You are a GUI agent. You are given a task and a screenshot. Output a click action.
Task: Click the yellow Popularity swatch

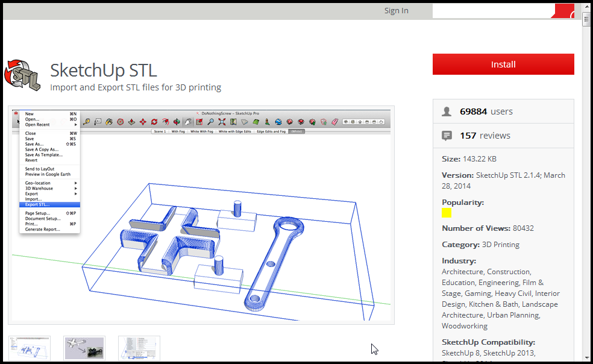(x=447, y=213)
